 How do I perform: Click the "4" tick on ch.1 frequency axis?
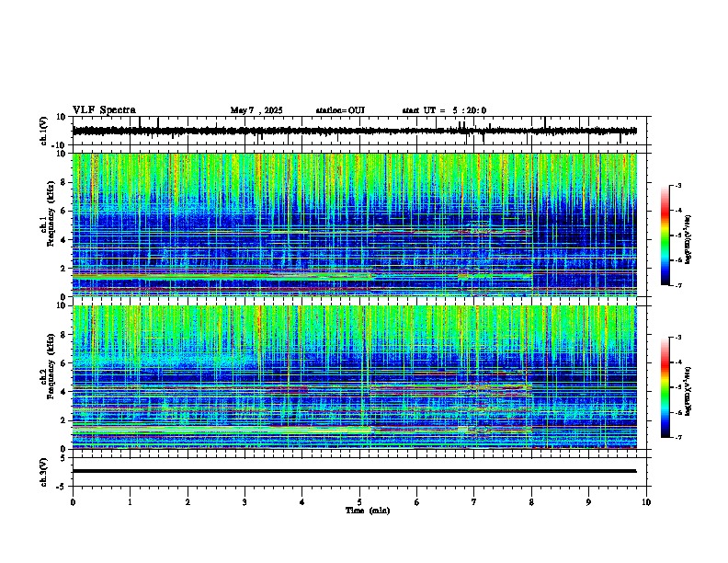point(63,240)
